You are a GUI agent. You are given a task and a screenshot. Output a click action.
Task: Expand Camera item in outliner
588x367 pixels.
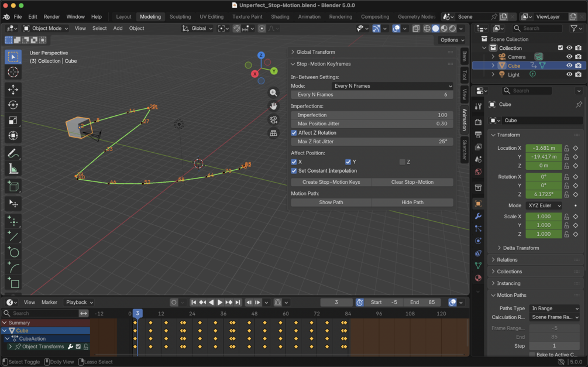(493, 57)
